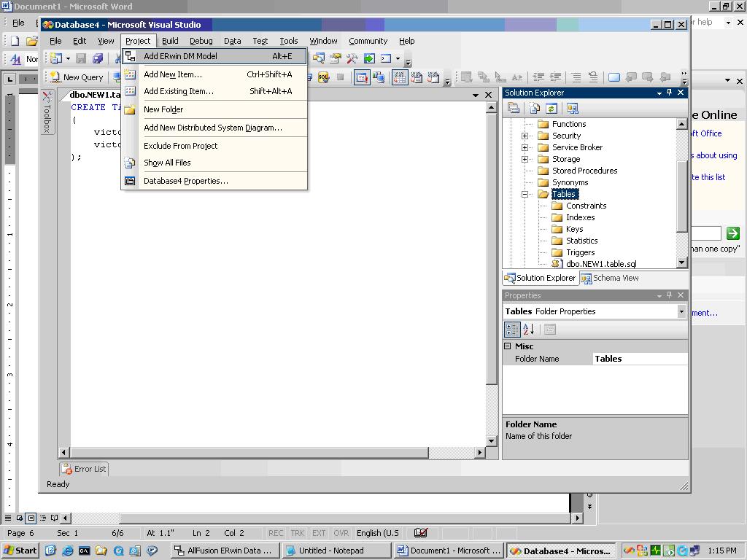Close the dbo.NEW1 table editor document tab
The width and height of the screenshot is (747, 560).
[488, 96]
